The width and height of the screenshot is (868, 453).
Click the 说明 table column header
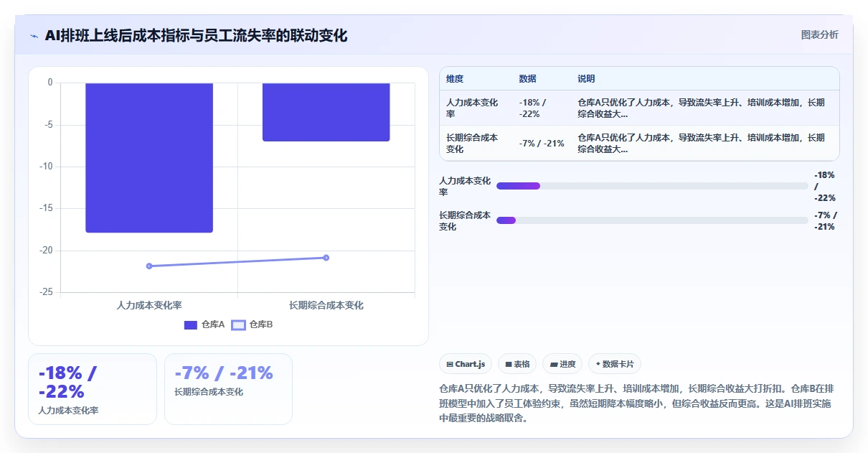586,79
